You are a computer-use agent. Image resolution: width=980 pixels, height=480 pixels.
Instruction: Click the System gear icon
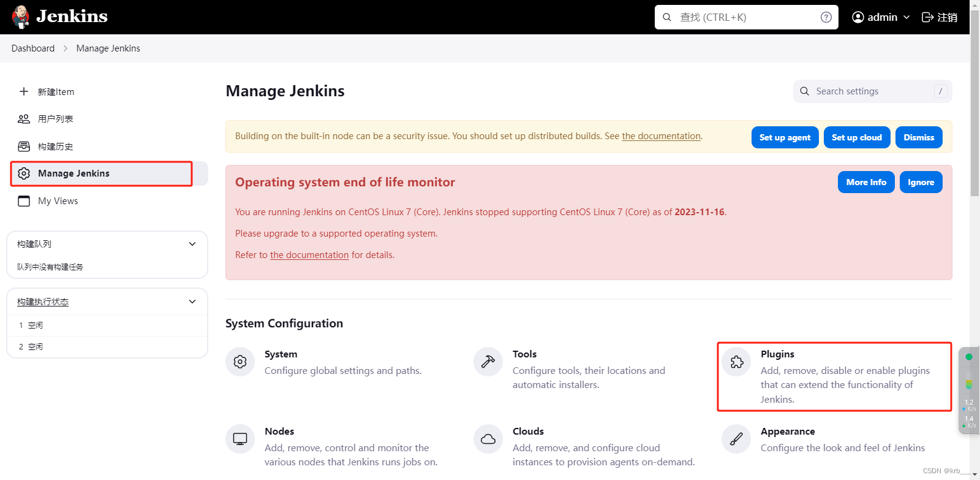(x=240, y=362)
